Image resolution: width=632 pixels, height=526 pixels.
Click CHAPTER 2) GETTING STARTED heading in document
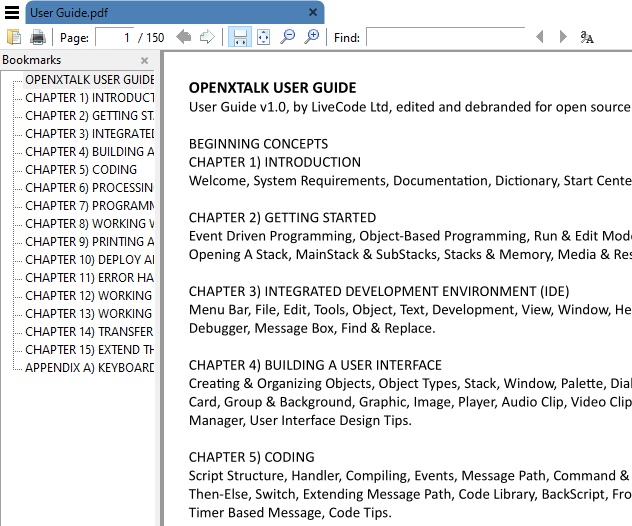tap(282, 218)
